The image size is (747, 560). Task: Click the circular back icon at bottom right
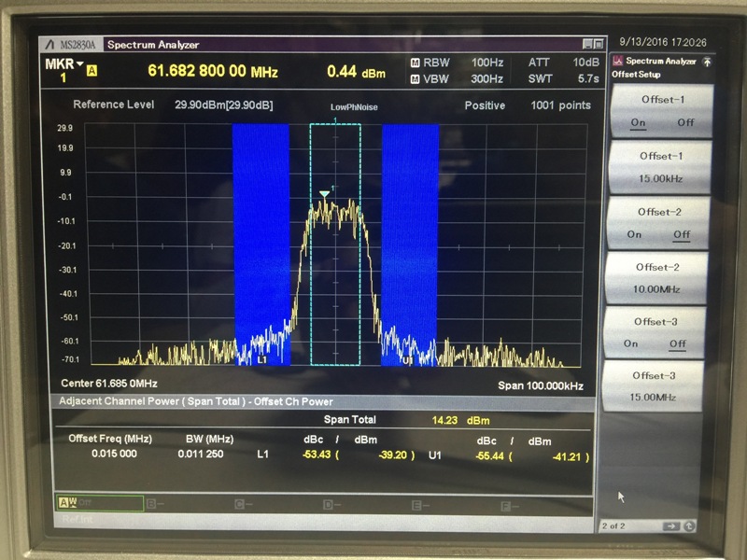click(x=689, y=526)
